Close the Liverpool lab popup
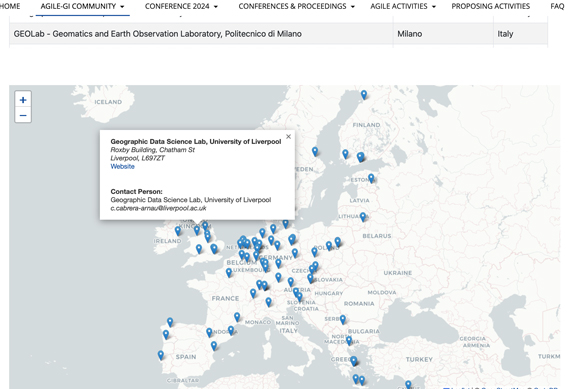 pos(288,137)
